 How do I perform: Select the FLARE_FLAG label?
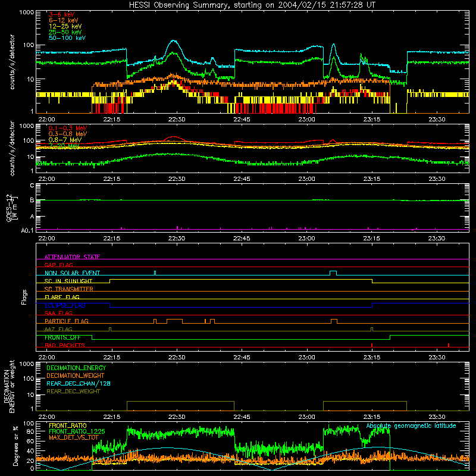click(x=62, y=297)
